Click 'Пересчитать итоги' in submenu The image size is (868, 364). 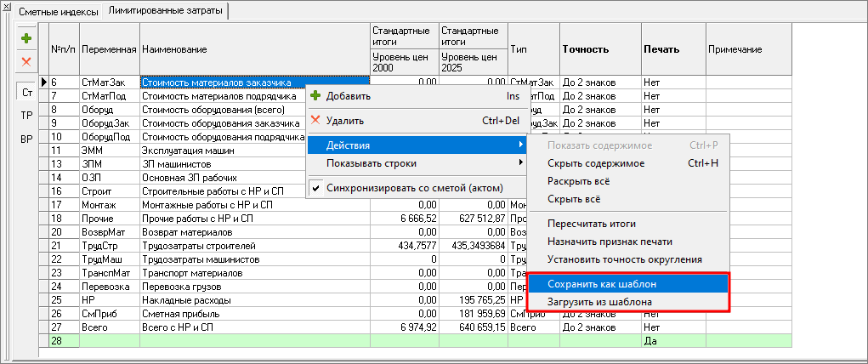(592, 224)
